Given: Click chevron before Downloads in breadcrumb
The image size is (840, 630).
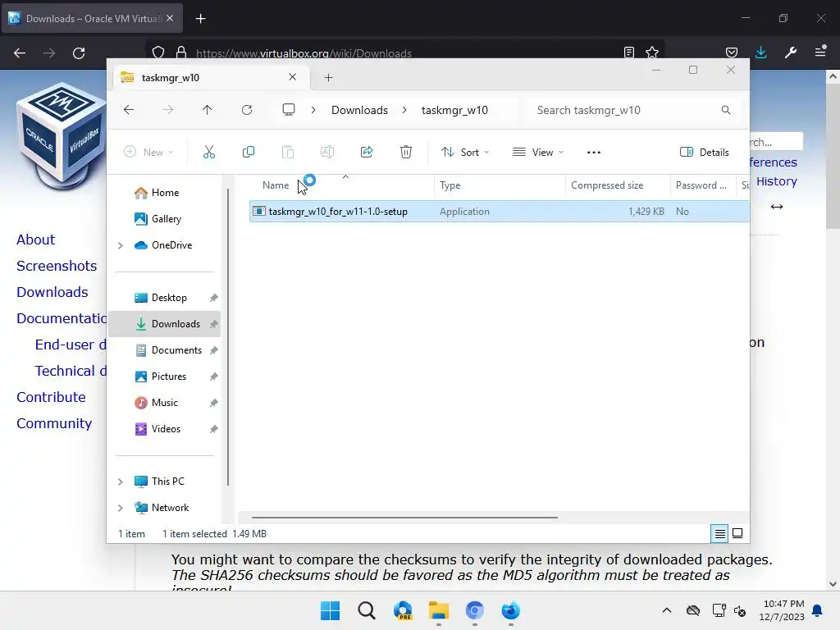Looking at the screenshot, I should [313, 110].
